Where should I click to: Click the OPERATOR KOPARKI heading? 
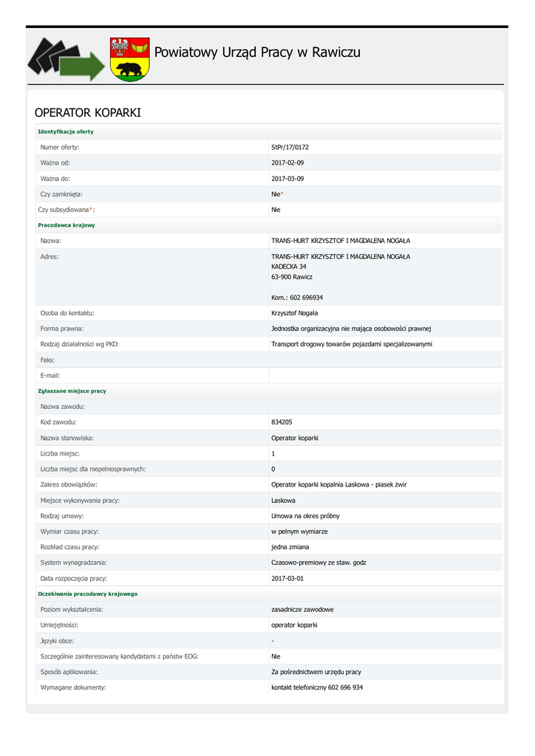87,113
